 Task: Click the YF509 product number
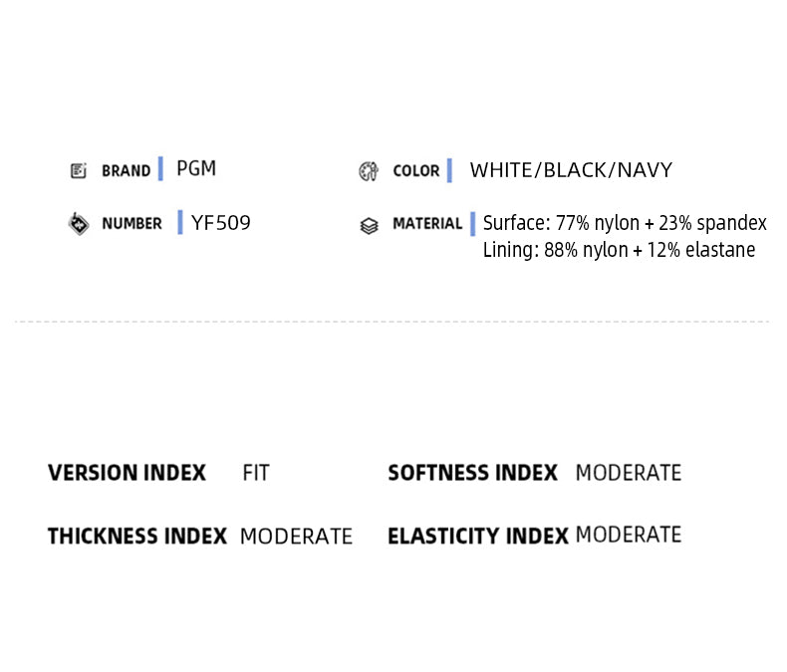click(221, 223)
